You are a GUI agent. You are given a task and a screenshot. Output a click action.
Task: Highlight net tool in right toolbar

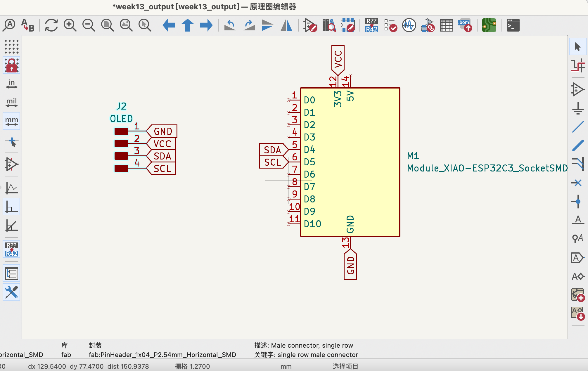(578, 65)
